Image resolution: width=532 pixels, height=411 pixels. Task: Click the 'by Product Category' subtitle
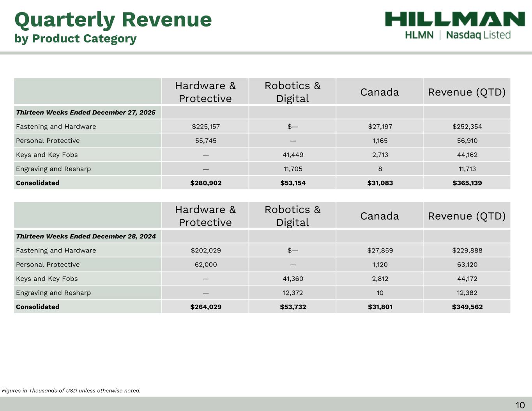tap(75, 39)
